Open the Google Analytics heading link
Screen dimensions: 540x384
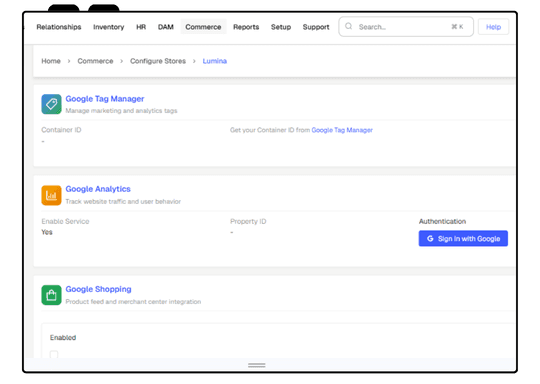pyautogui.click(x=98, y=189)
